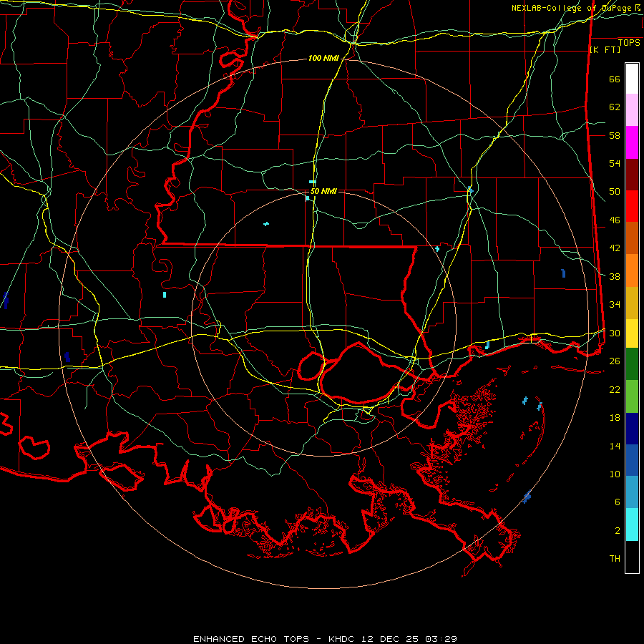Click the 38 value on the legend
The height and width of the screenshot is (644, 644).
coord(615,276)
